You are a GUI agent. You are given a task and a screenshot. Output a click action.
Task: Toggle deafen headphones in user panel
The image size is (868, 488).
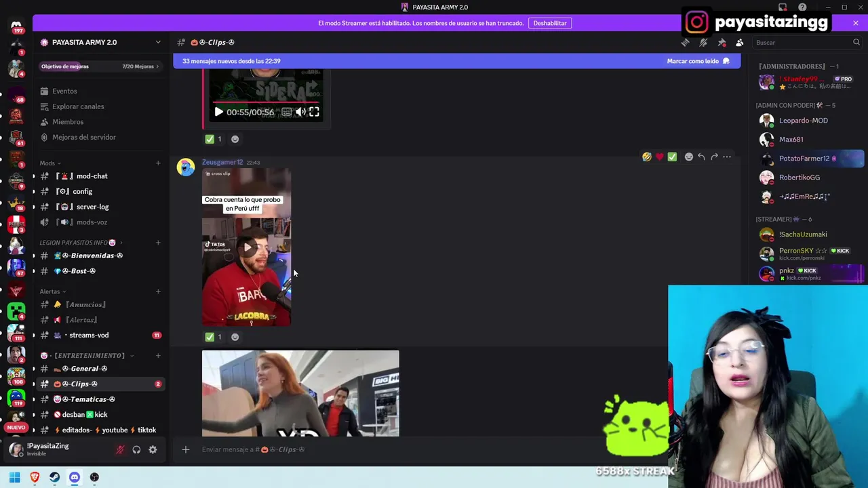136,449
